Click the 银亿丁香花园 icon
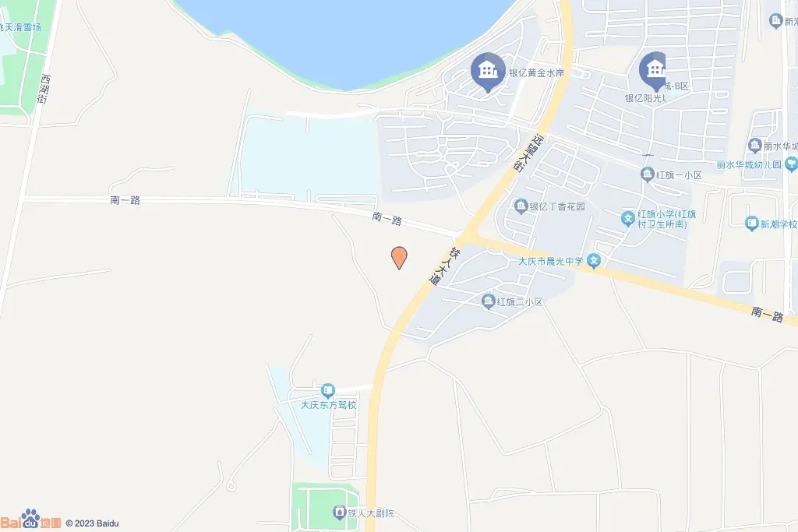 click(x=521, y=206)
